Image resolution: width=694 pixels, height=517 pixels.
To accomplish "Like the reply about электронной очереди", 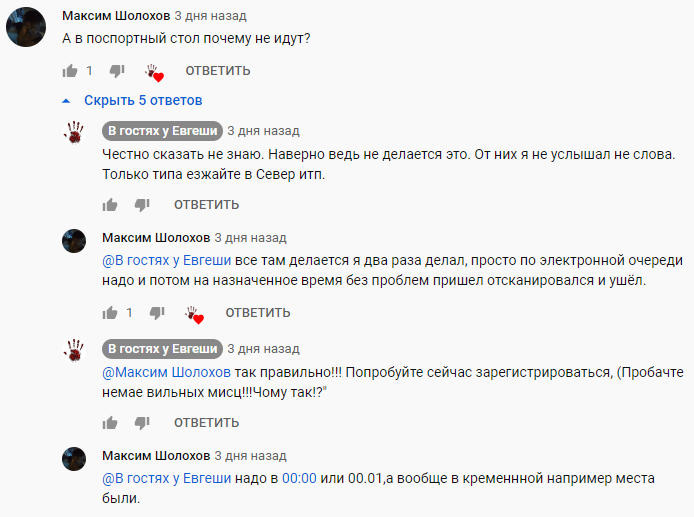I will click(110, 313).
